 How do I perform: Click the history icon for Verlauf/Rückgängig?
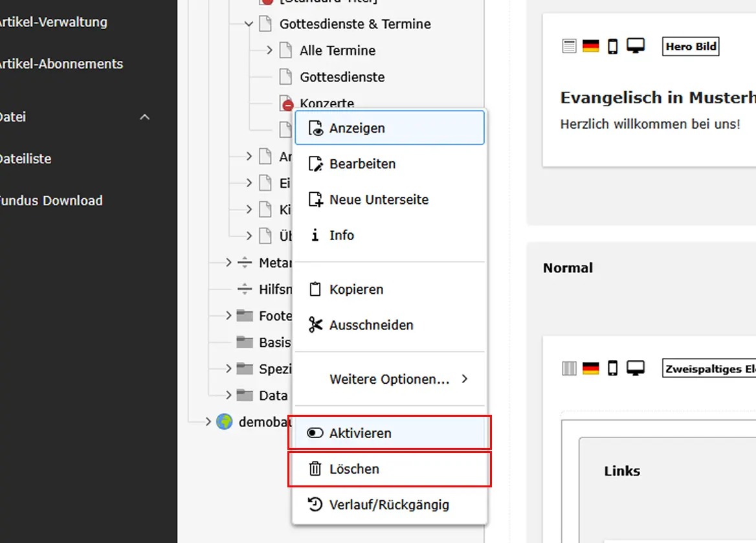click(x=315, y=505)
